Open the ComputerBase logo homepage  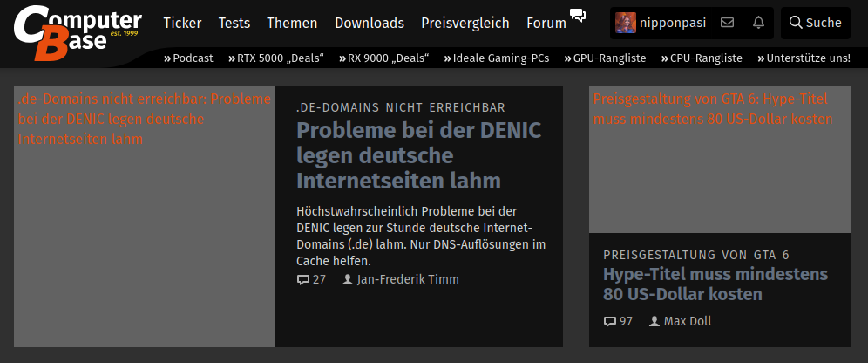pyautogui.click(x=78, y=32)
